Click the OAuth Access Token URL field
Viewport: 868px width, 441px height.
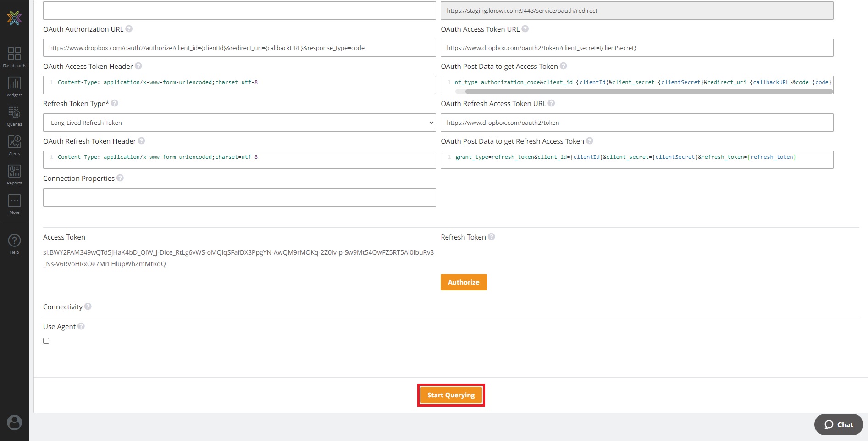(636, 48)
